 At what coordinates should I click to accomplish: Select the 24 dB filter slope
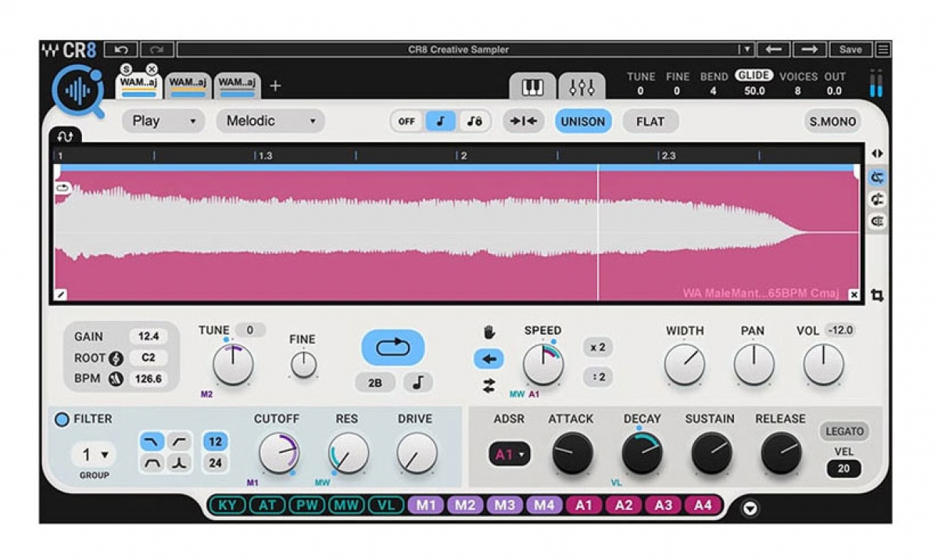tap(216, 463)
